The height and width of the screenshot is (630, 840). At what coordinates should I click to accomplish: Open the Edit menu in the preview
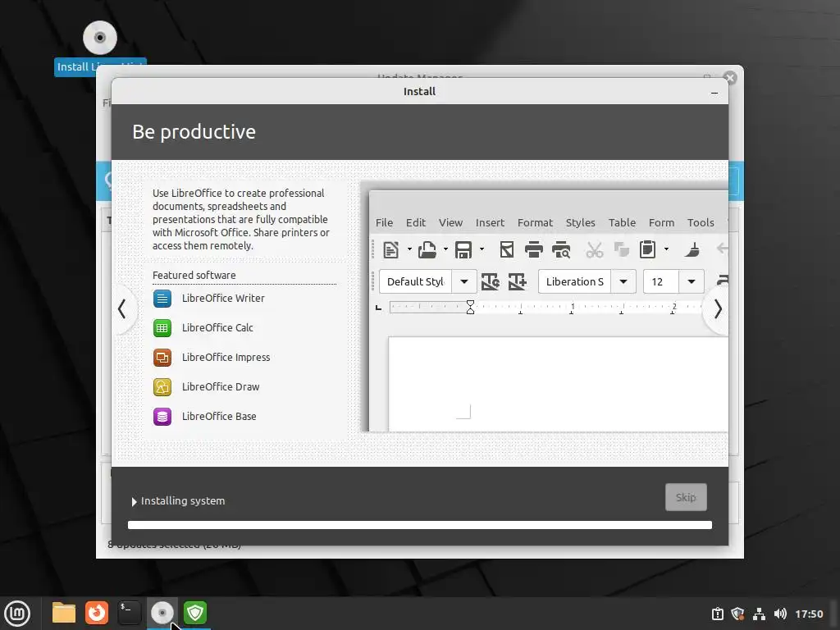416,222
